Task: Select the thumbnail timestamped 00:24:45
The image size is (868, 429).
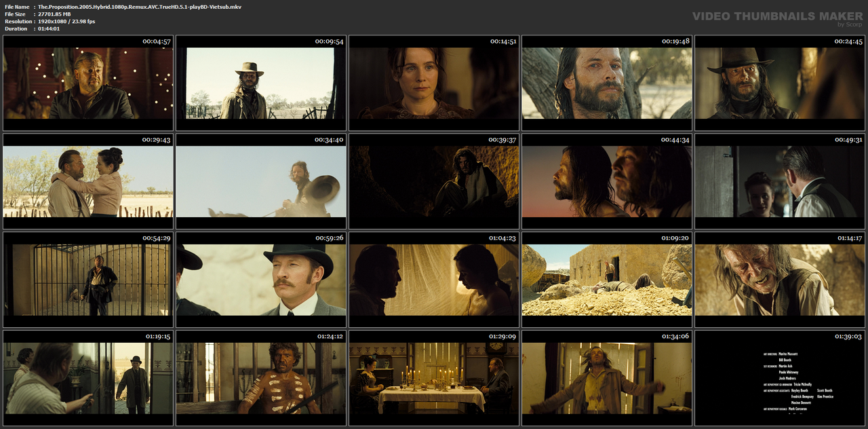Action: [x=780, y=83]
